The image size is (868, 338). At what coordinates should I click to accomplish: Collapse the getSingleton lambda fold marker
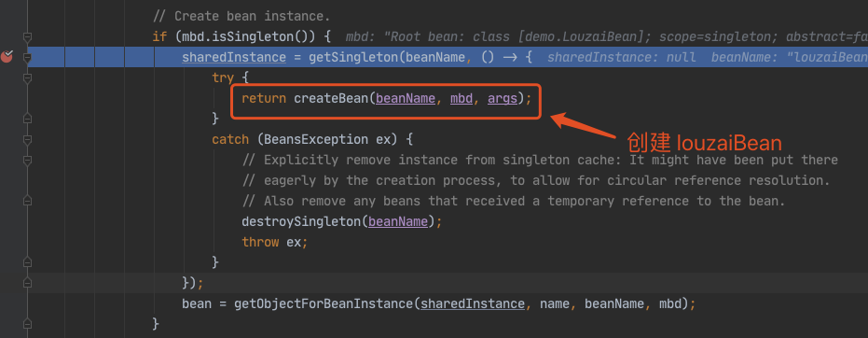click(x=27, y=58)
